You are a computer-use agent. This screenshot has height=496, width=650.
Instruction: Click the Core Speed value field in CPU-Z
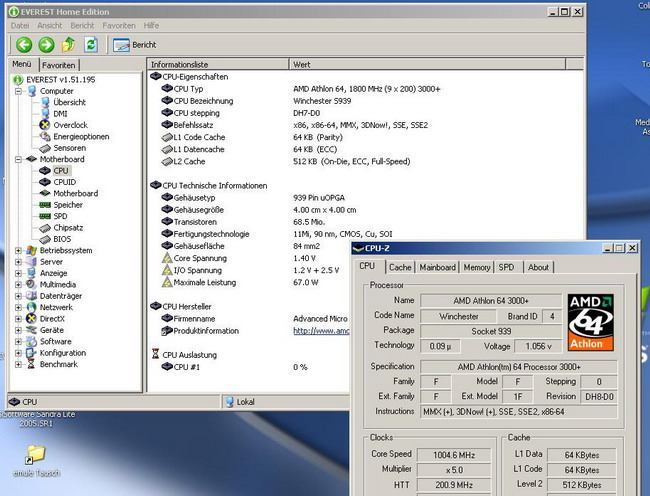(454, 455)
